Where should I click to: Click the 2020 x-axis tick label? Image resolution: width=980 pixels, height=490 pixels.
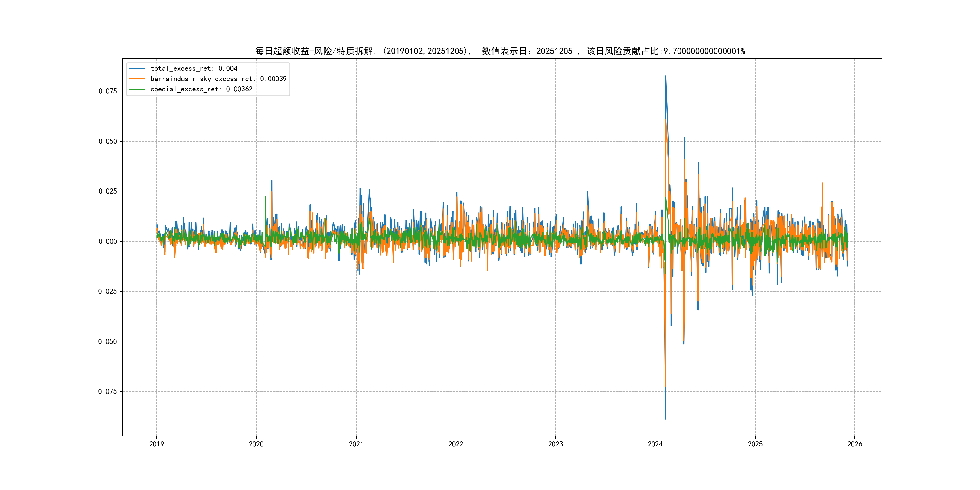(256, 444)
